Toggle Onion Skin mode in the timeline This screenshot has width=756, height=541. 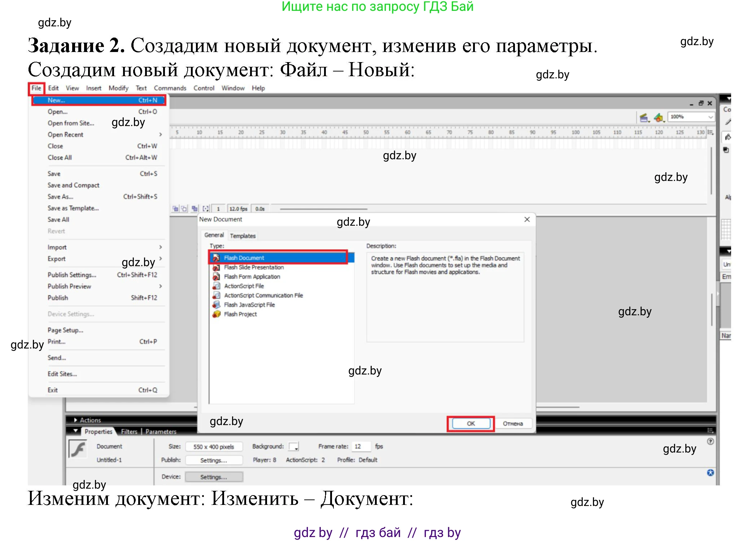[x=176, y=208]
